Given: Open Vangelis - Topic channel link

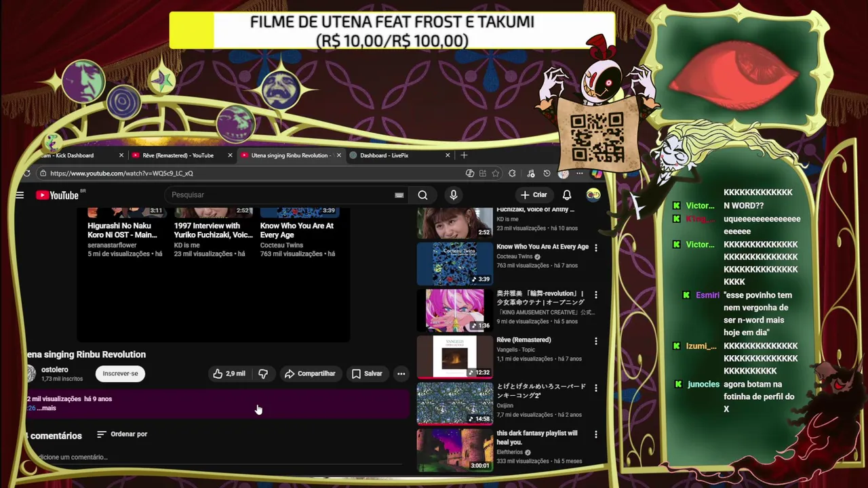Looking at the screenshot, I should click(x=517, y=350).
